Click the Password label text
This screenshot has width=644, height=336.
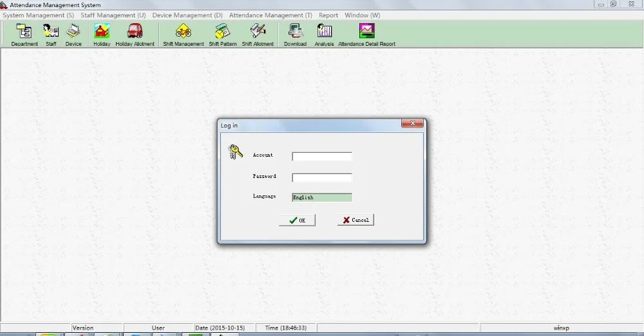(264, 176)
